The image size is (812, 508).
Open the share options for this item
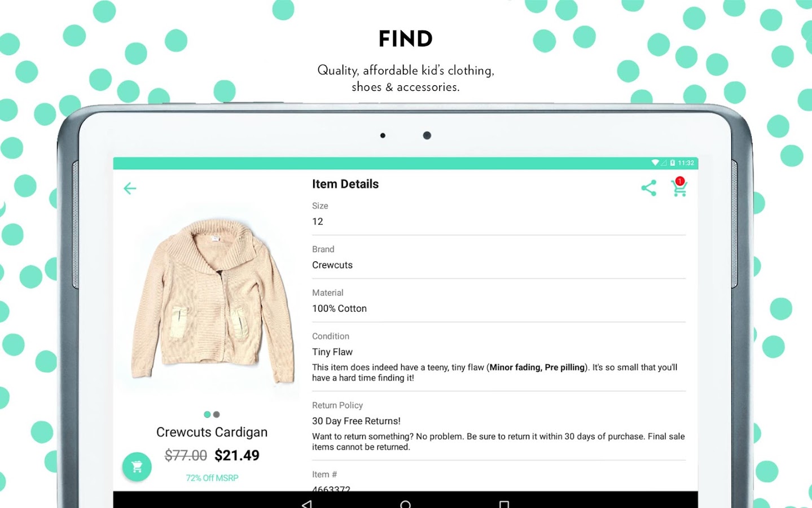(648, 188)
